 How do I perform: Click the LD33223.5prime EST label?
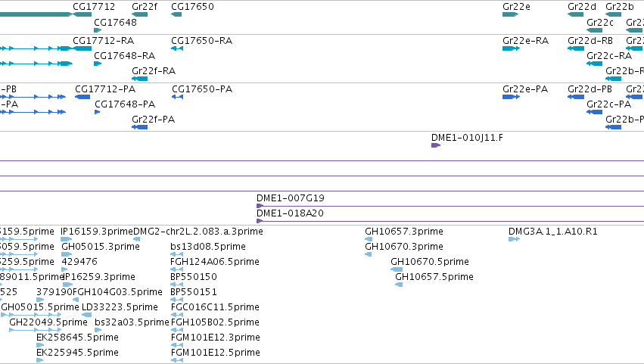[x=120, y=307]
